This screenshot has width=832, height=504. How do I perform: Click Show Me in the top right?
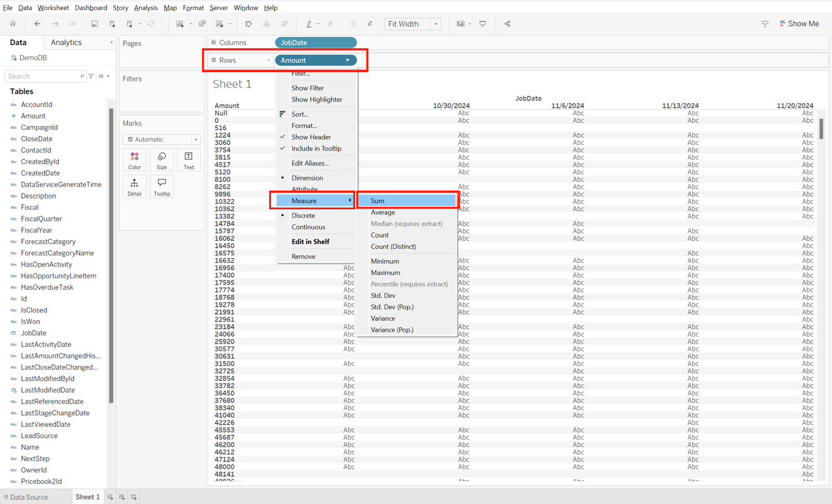pos(799,23)
